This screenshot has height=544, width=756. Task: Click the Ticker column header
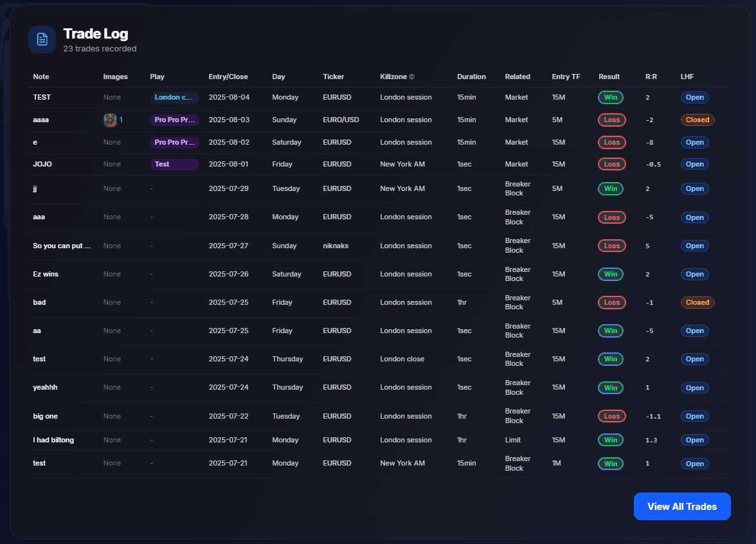pyautogui.click(x=333, y=77)
